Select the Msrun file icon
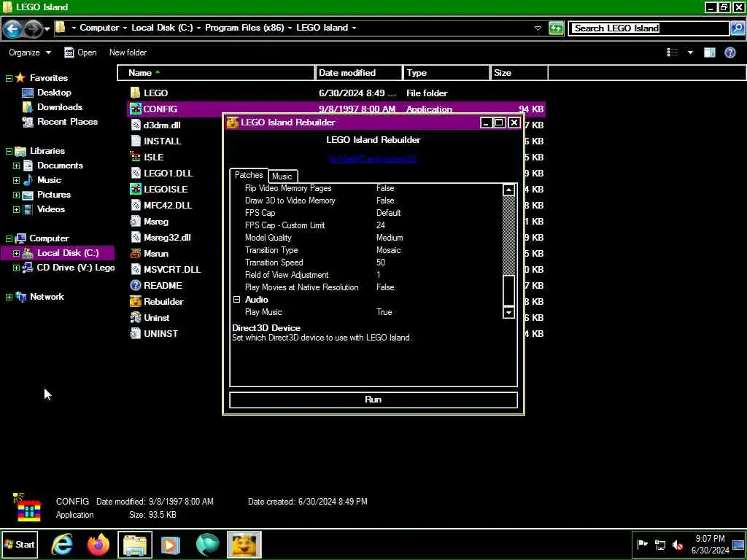 click(x=135, y=253)
